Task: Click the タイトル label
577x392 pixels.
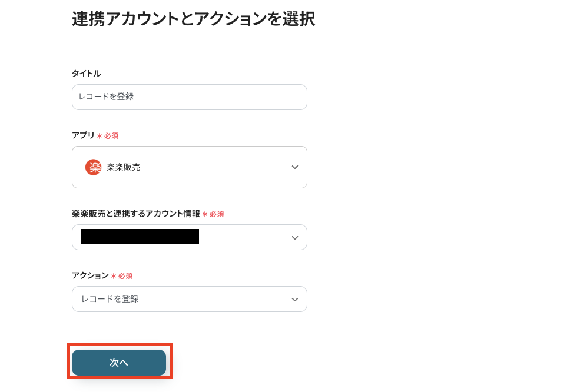Action: (85, 73)
